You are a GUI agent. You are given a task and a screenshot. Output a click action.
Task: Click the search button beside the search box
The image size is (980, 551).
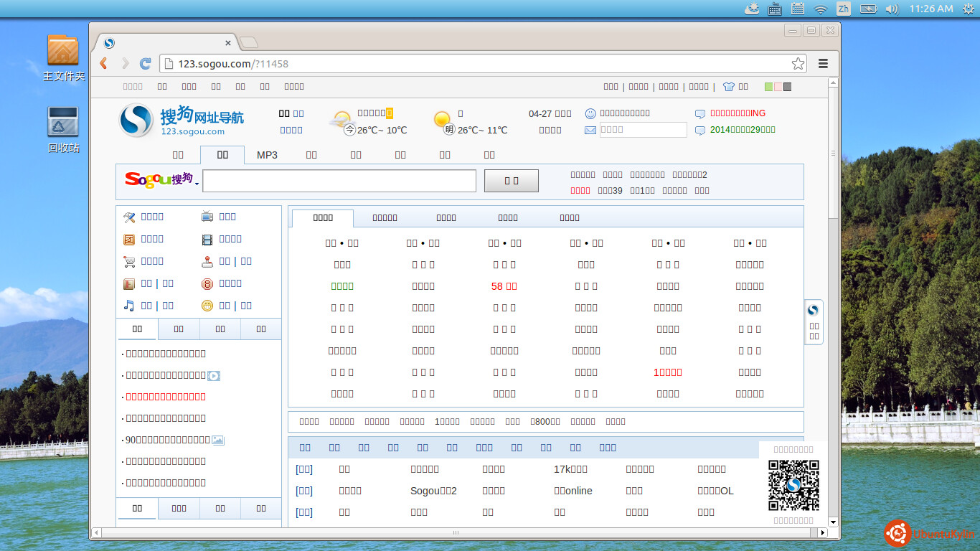pos(512,181)
